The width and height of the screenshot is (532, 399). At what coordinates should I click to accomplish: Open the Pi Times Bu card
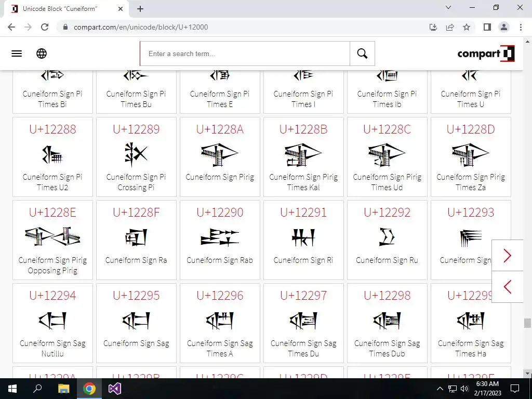[136, 92]
